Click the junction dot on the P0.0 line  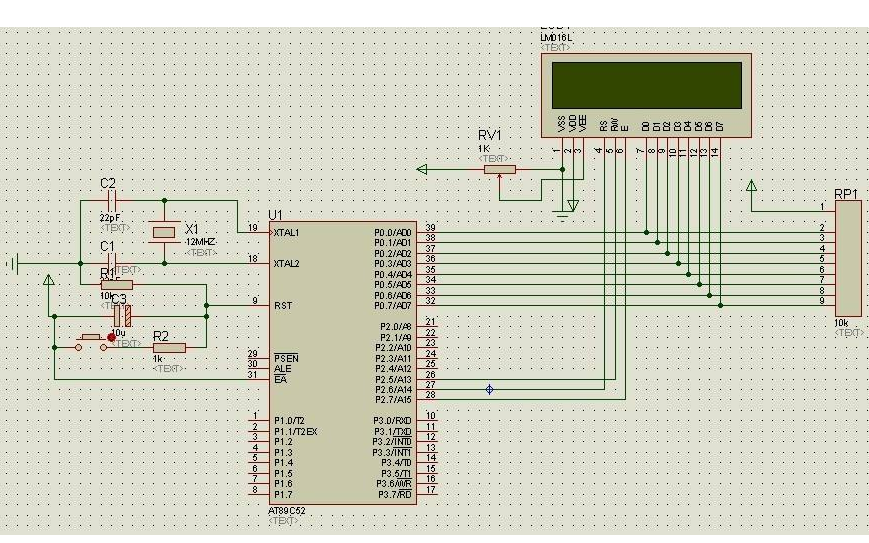[646, 233]
